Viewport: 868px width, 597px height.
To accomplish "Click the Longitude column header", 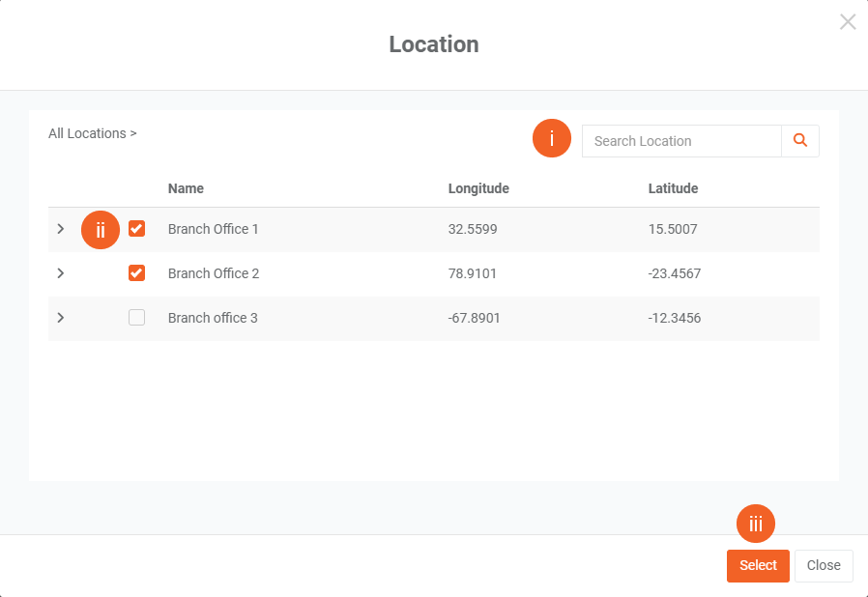I will (478, 188).
